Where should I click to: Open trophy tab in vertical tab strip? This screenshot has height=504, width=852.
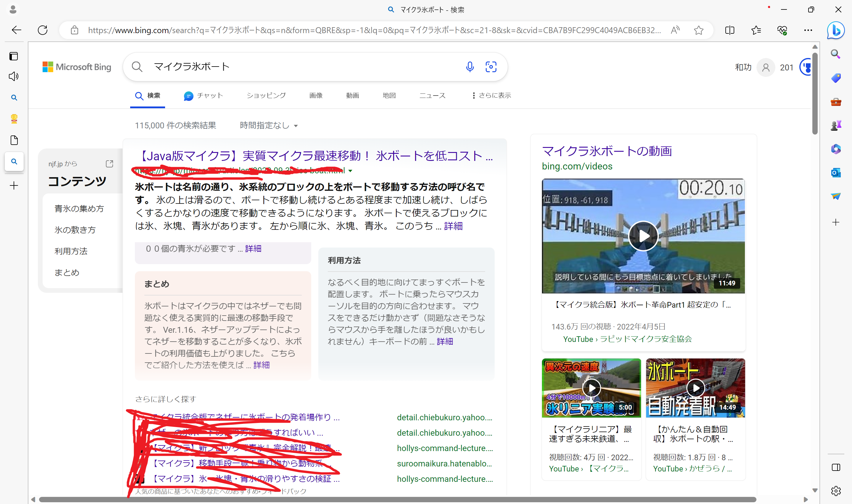14,119
